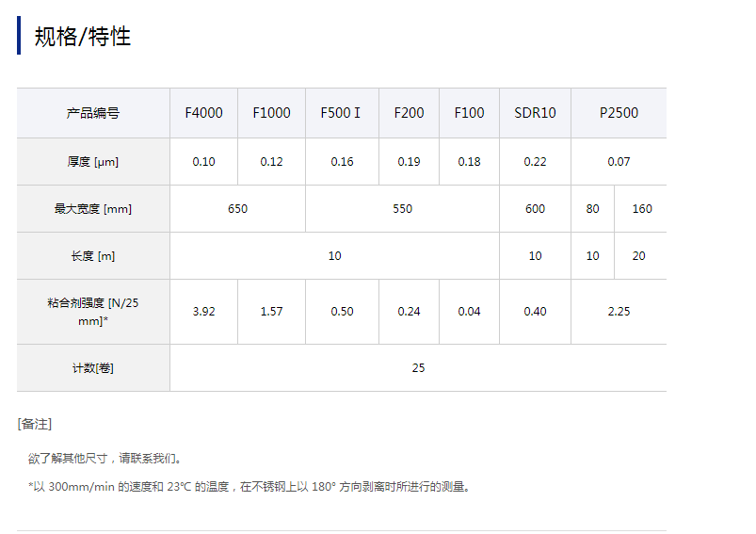
Task: Select the F200 product column header
Action: tap(409, 113)
